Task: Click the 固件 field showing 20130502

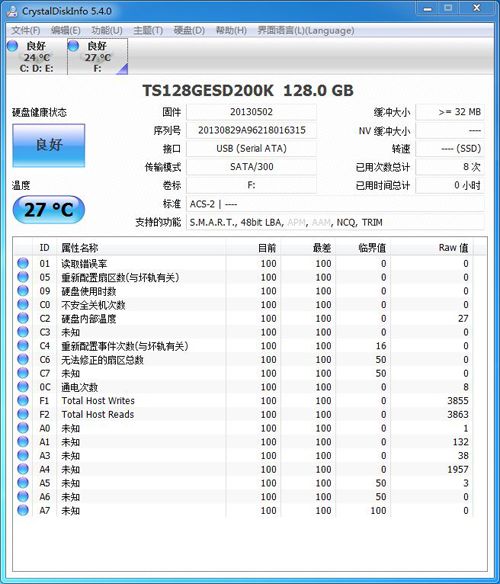Action: 251,112
